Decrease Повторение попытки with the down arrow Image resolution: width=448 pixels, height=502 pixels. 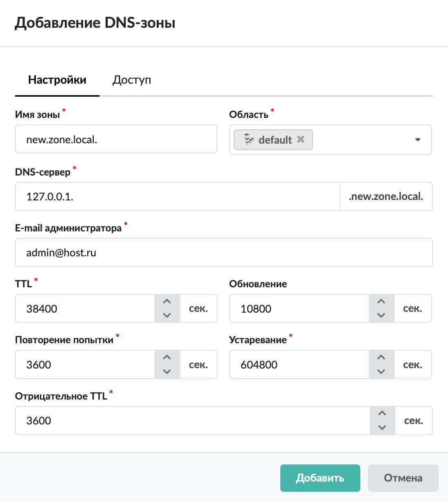[167, 371]
